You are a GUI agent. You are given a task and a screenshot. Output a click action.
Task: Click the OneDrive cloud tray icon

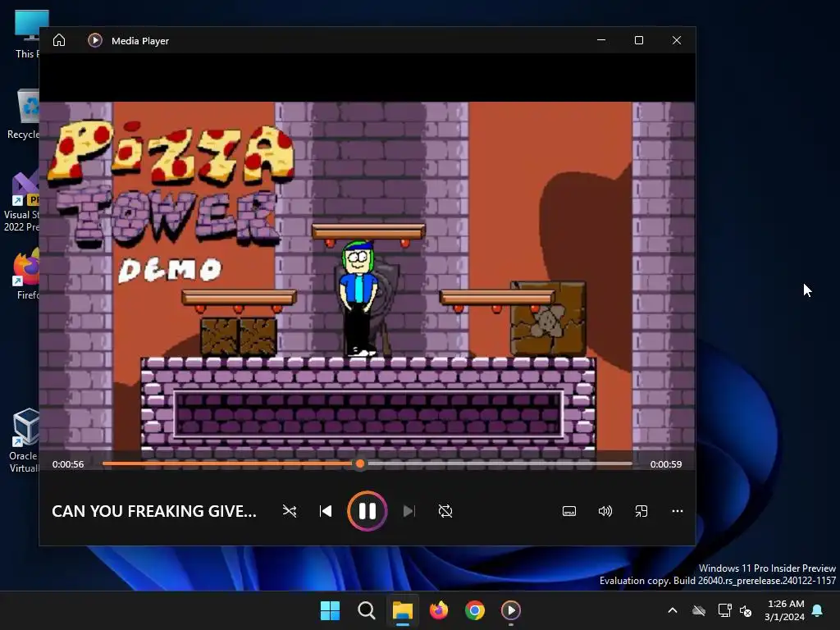(699, 610)
